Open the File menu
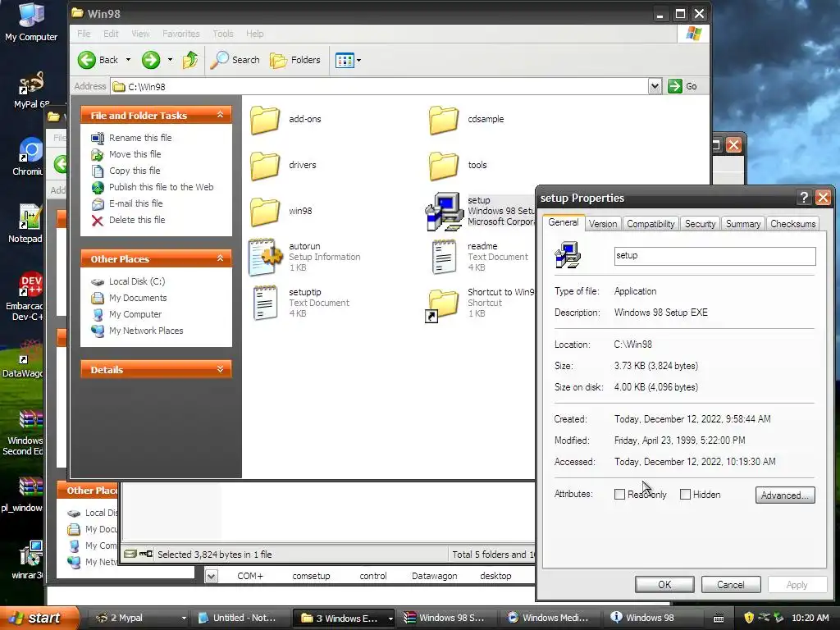Image resolution: width=840 pixels, height=630 pixels. pos(84,33)
